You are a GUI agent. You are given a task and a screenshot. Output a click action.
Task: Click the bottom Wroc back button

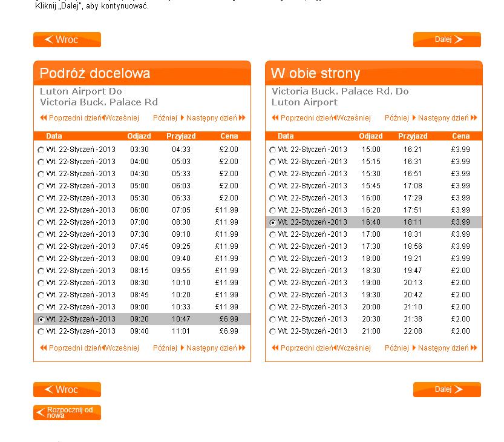pyautogui.click(x=67, y=389)
